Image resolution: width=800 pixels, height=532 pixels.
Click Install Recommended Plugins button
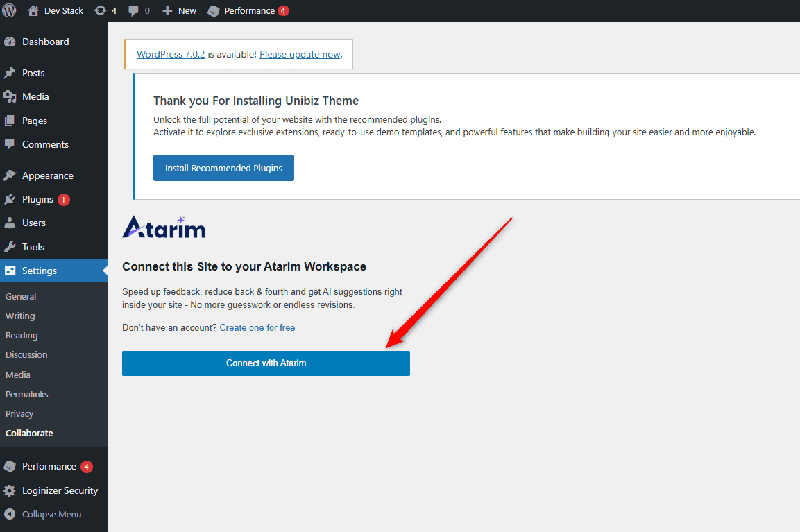tap(223, 168)
